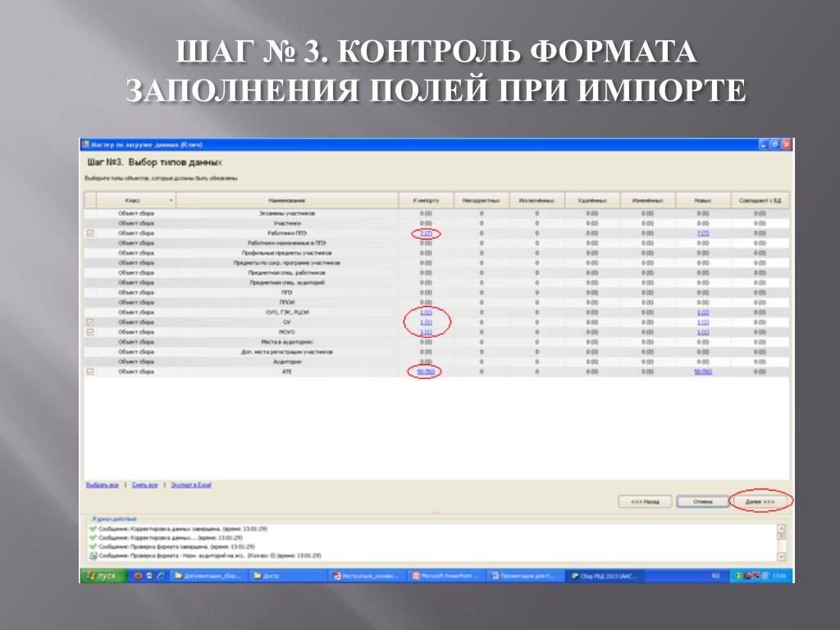This screenshot has height=630, width=840.
Task: Switch to Дистр folder in taskbar
Action: click(x=286, y=576)
